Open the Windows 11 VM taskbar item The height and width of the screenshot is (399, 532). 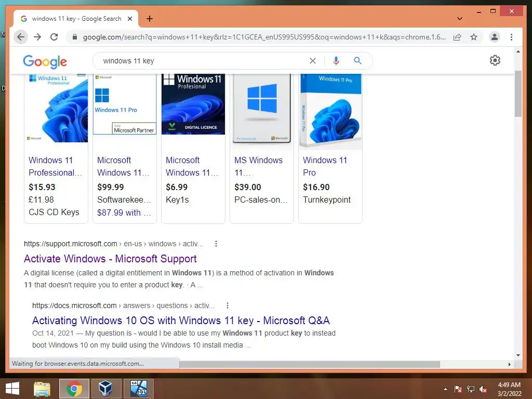pos(138,389)
